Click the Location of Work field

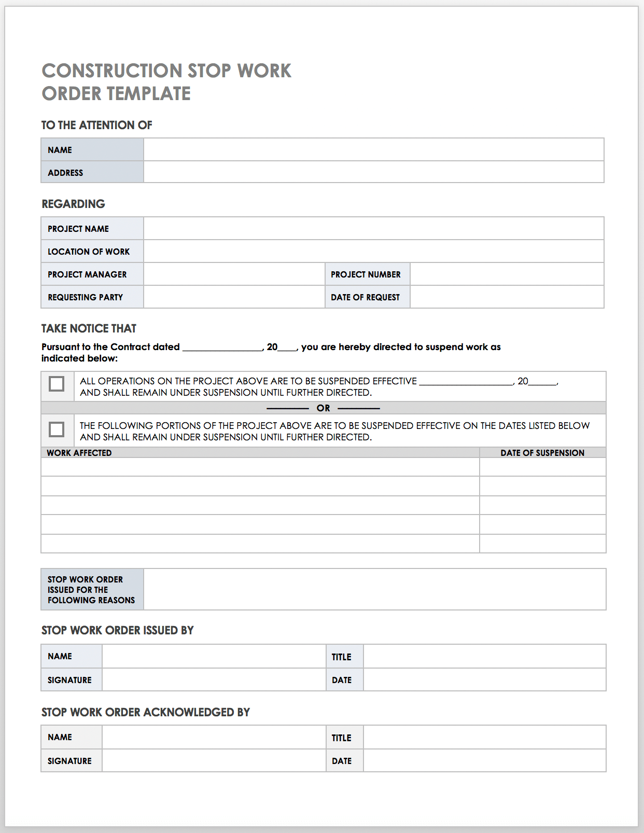point(373,251)
